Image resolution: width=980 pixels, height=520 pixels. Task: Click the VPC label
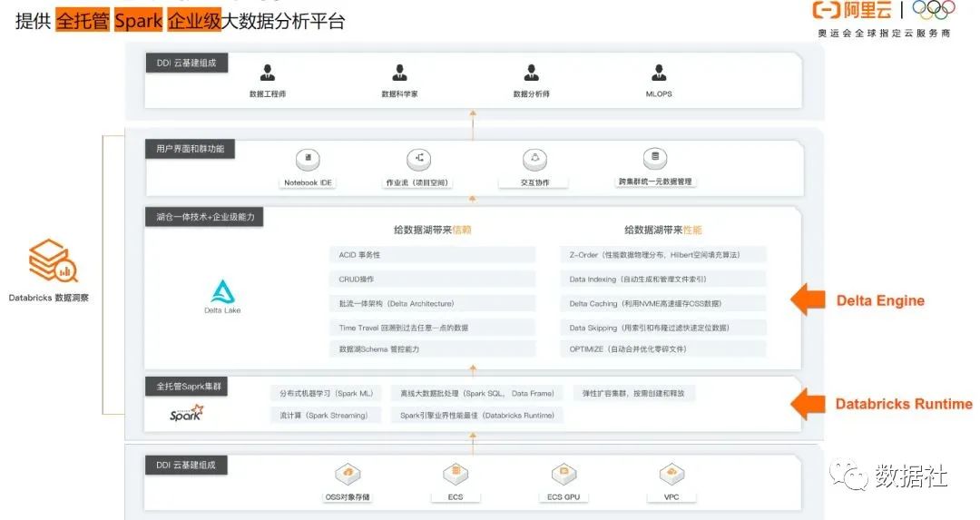(x=671, y=497)
